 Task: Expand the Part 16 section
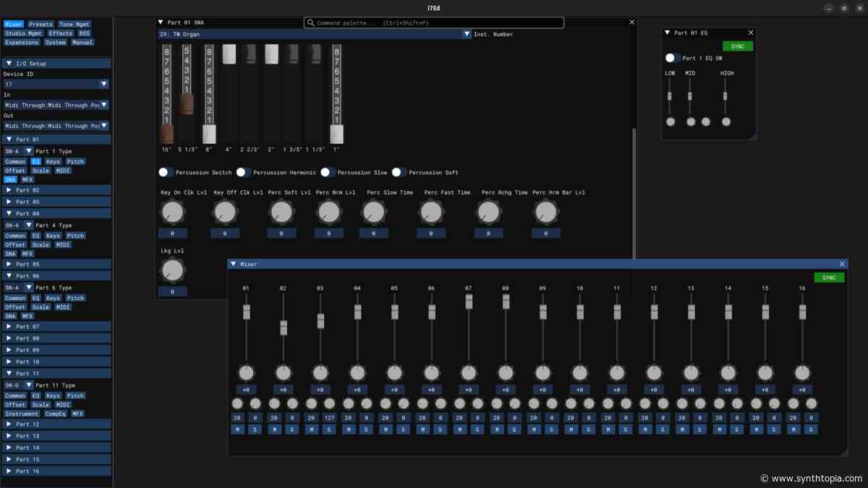(x=57, y=471)
